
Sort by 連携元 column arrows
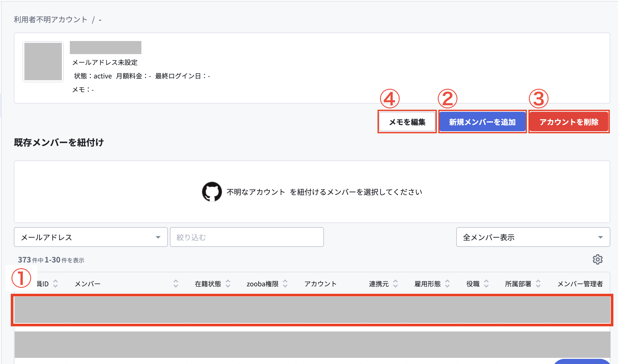coord(395,284)
